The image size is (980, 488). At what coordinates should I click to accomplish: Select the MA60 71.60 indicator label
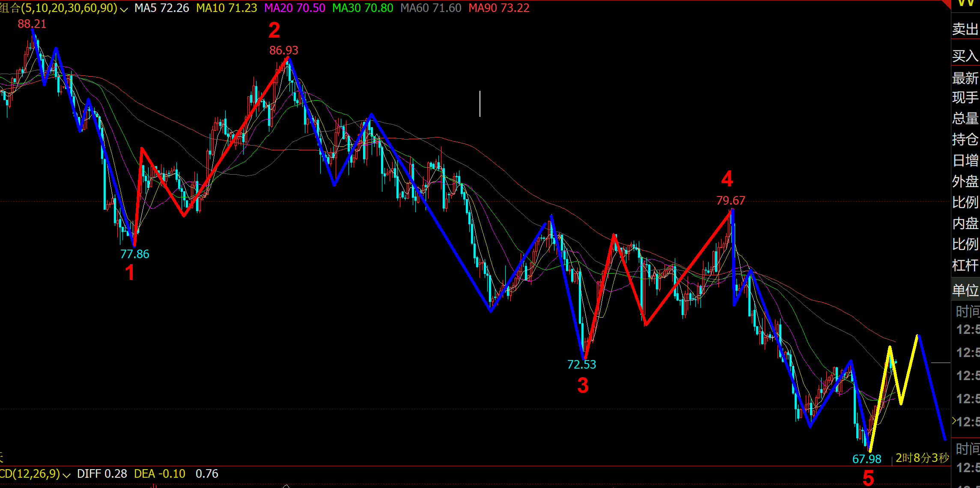(x=431, y=8)
